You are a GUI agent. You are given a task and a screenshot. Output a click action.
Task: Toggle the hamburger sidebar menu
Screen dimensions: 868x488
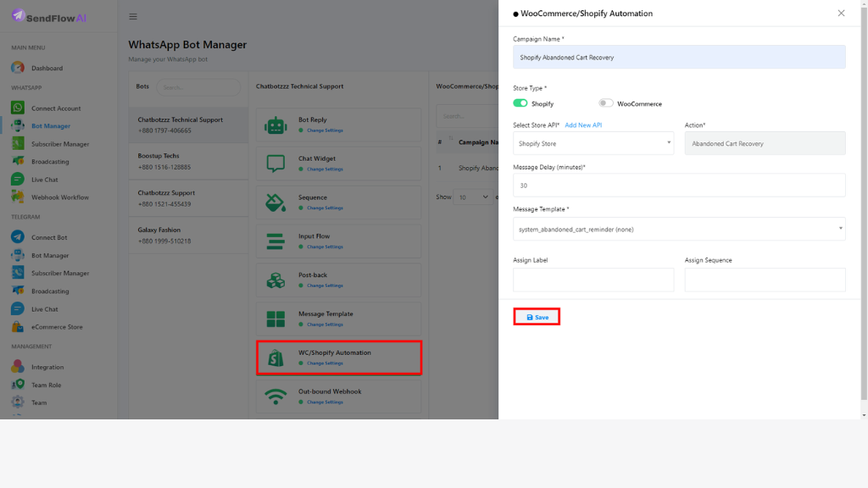[x=133, y=17]
